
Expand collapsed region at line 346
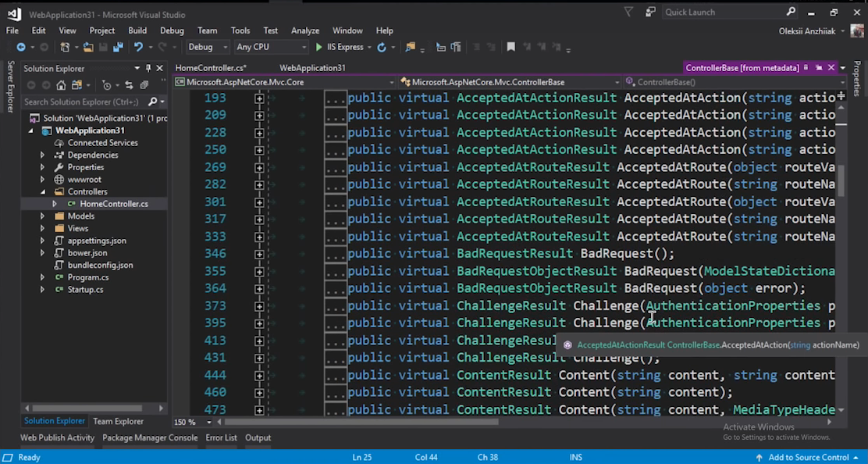point(259,254)
